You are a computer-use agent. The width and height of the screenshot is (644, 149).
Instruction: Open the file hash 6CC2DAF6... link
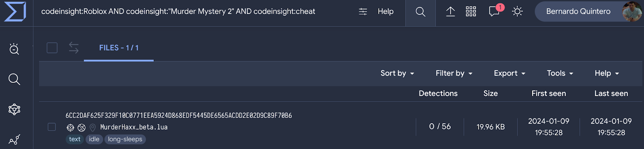click(x=179, y=115)
